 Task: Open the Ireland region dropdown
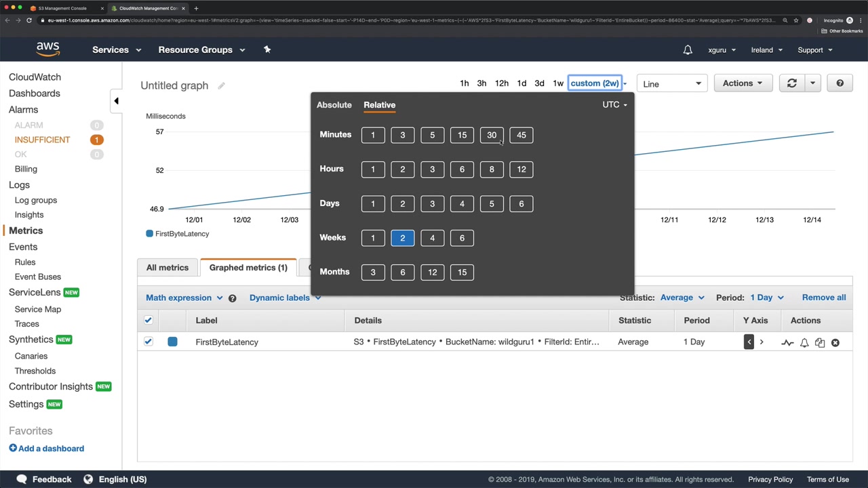[766, 49]
